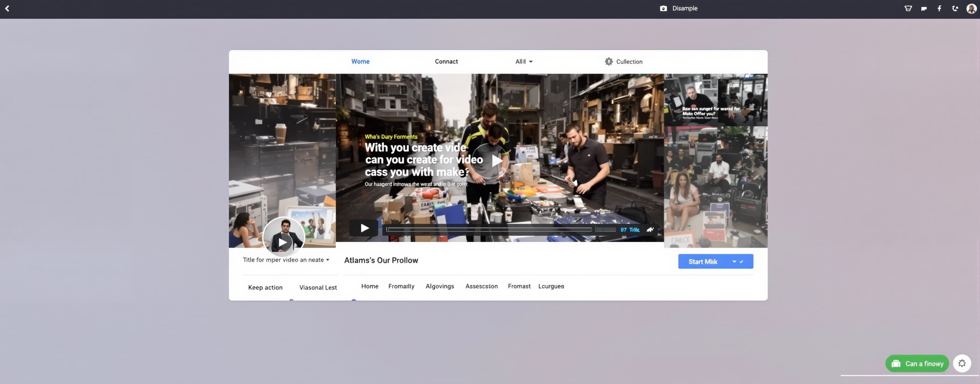Click the icon right of 07 Trlc
The image size is (980, 384).
(x=650, y=229)
